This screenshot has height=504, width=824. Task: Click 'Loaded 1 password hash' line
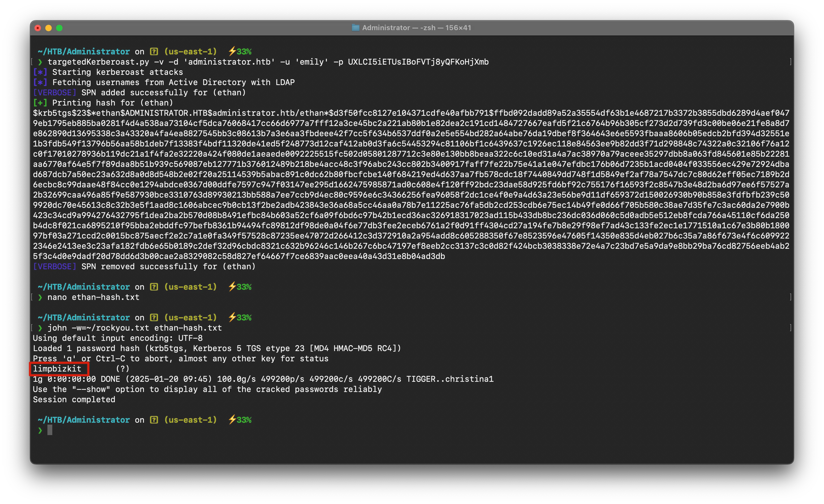pos(217,348)
